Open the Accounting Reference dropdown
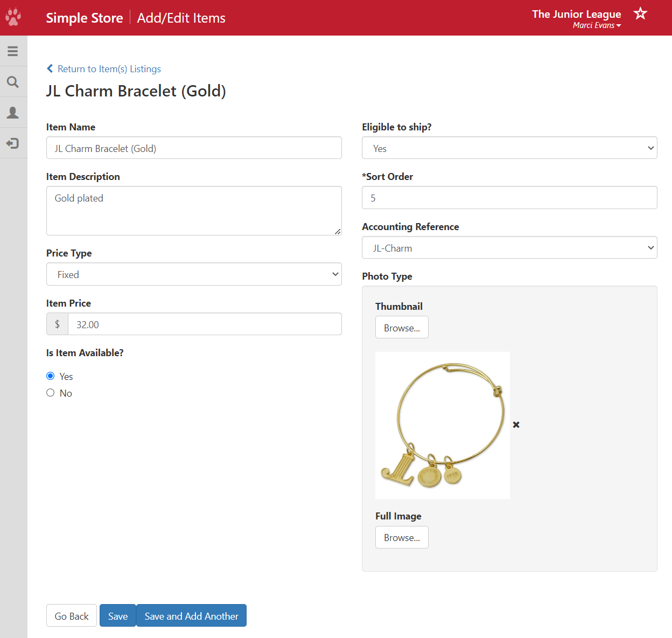Viewport: 672px width, 638px height. pos(509,247)
